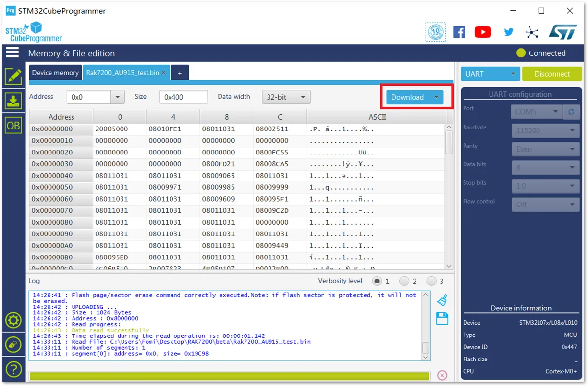Click the cancel progress X icon

(442, 375)
